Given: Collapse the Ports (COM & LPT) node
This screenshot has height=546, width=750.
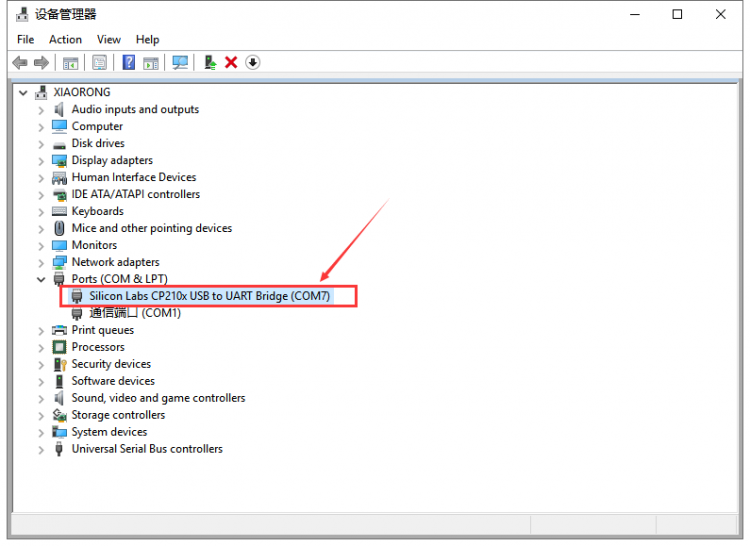Looking at the screenshot, I should 41,279.
